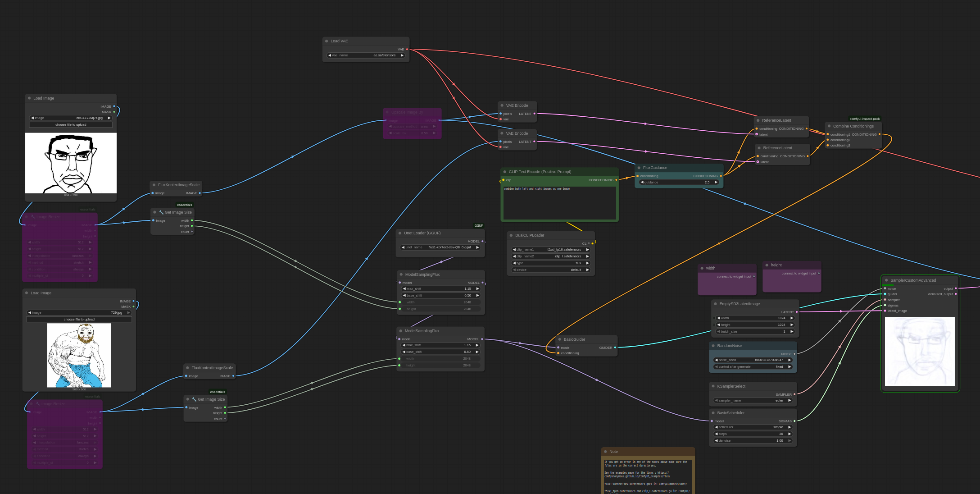Open the type dropdown set to flux
This screenshot has height=494, width=980.
[551, 263]
